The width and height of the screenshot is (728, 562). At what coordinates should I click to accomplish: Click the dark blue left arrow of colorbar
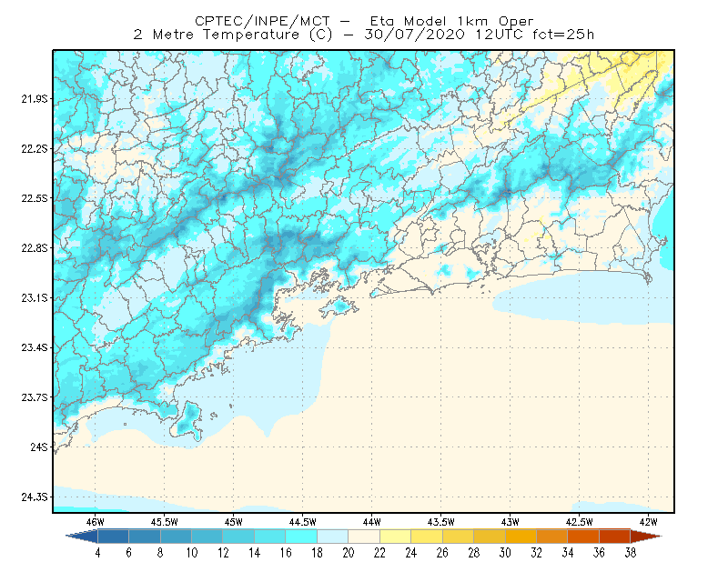click(83, 537)
